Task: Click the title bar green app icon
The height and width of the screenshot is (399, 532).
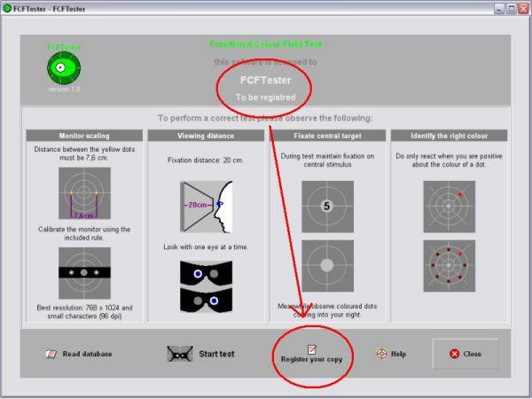Action: (7, 8)
